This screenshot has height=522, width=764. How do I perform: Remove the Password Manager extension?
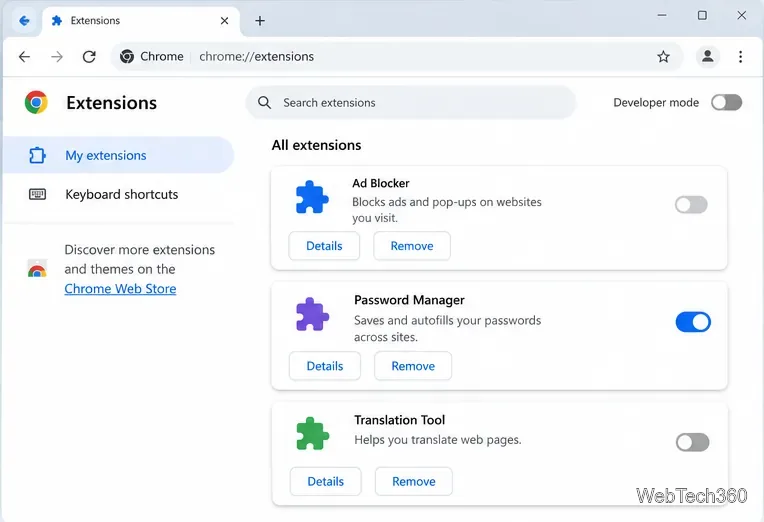(413, 366)
